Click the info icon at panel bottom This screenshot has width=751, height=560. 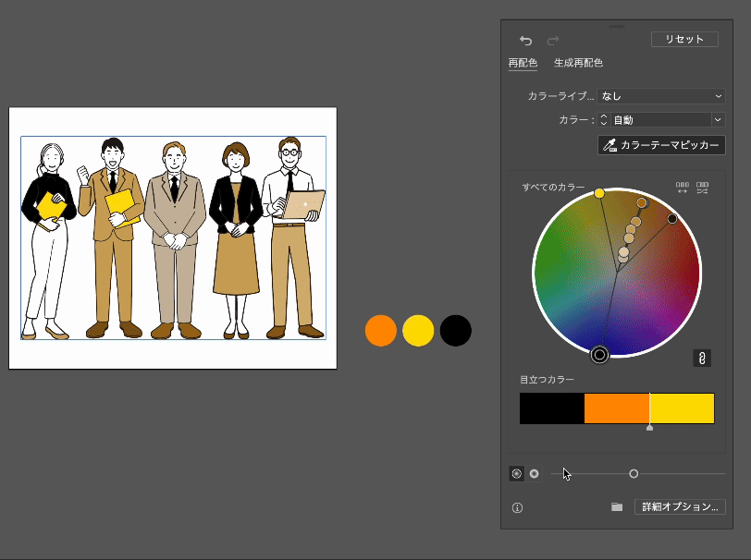click(x=517, y=507)
